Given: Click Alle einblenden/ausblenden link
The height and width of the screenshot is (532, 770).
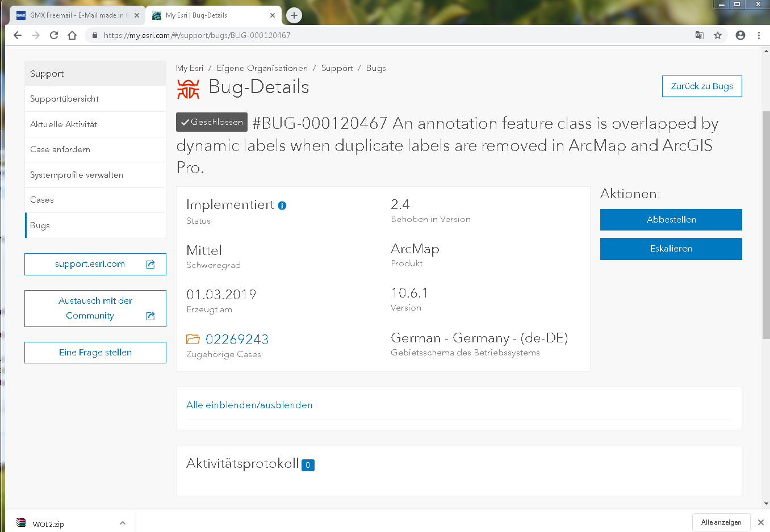Looking at the screenshot, I should pos(249,405).
